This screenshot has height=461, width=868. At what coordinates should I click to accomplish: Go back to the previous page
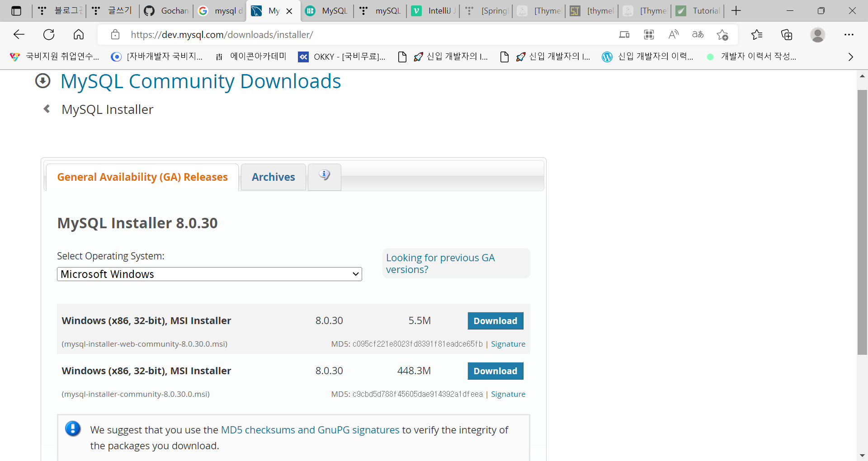click(x=19, y=34)
